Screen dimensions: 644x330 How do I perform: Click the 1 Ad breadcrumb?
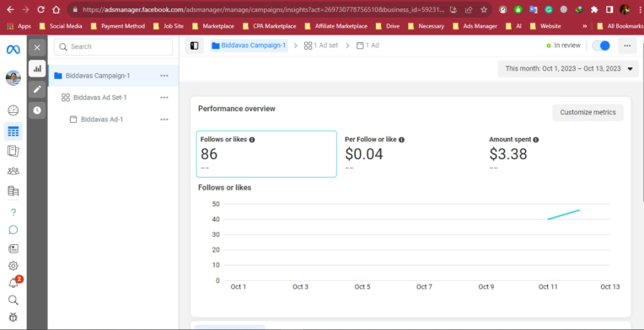click(368, 45)
